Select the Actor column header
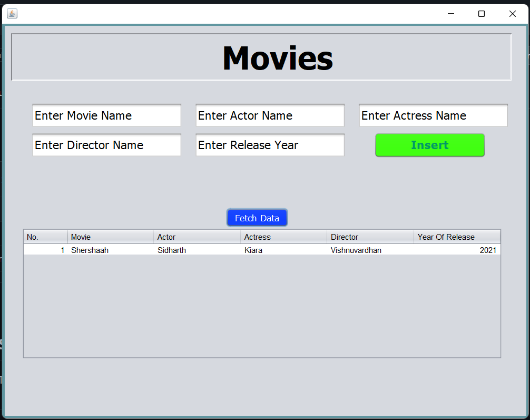The image size is (530, 420). click(x=197, y=237)
